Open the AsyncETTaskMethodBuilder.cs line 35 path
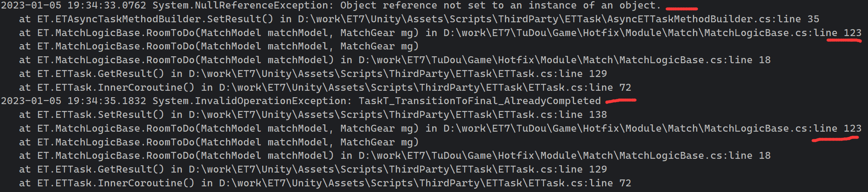Image resolution: width=868 pixels, height=192 pixels. pyautogui.click(x=558, y=19)
